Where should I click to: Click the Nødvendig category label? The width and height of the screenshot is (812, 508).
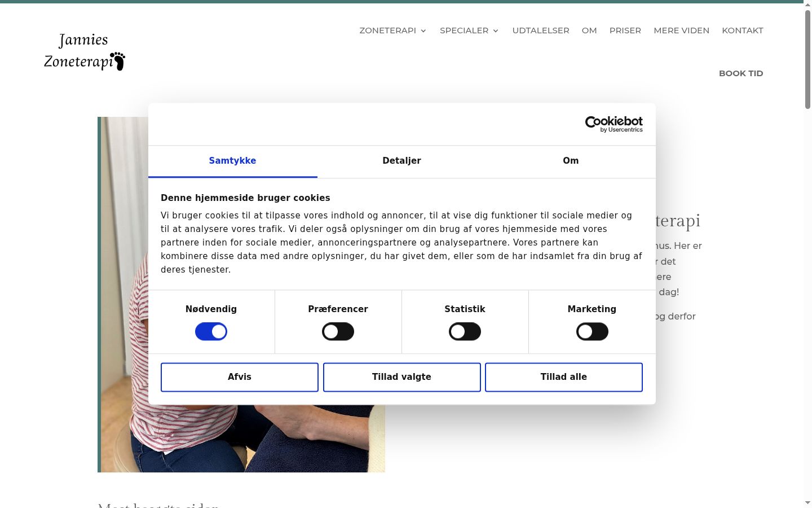coord(211,309)
